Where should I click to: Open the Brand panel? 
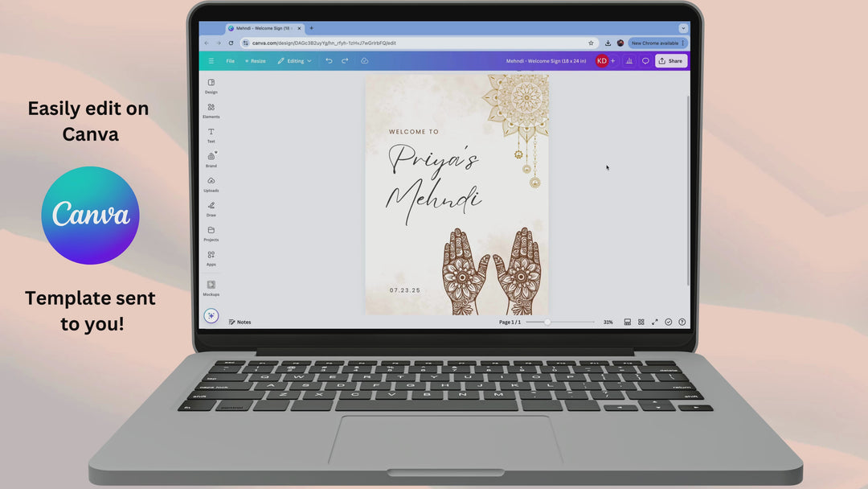coord(211,159)
